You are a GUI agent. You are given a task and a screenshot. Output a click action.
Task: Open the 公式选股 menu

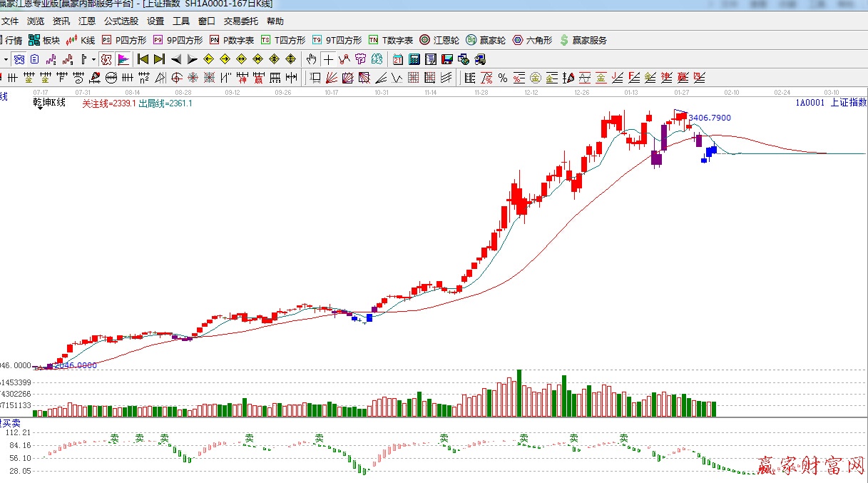[x=121, y=21]
